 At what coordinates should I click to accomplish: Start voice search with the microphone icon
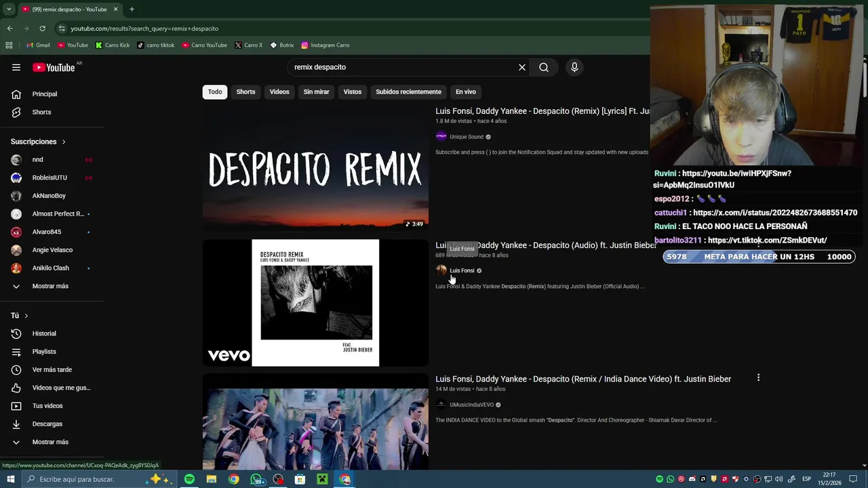coord(574,67)
